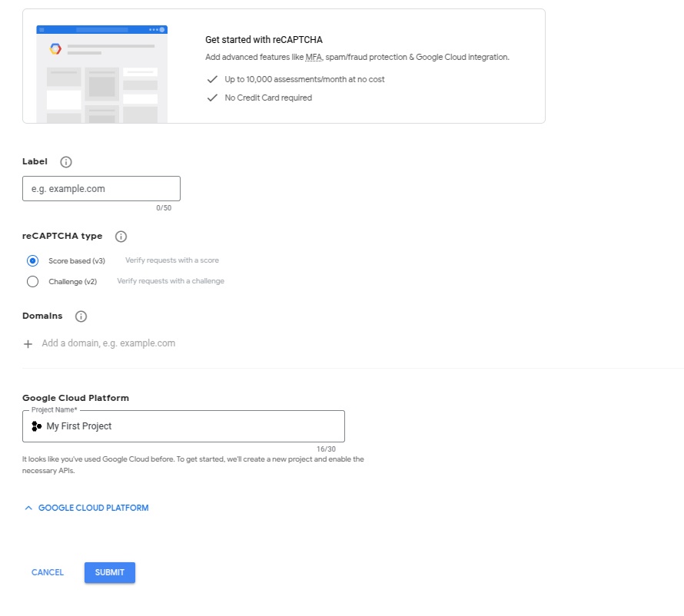This screenshot has height=616, width=684.
Task: Click the info icon beside reCAPTCHA type
Action: (x=121, y=237)
